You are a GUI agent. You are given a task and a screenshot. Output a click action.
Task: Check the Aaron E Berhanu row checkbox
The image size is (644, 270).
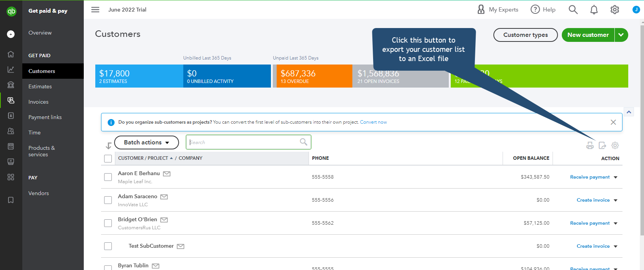click(108, 177)
